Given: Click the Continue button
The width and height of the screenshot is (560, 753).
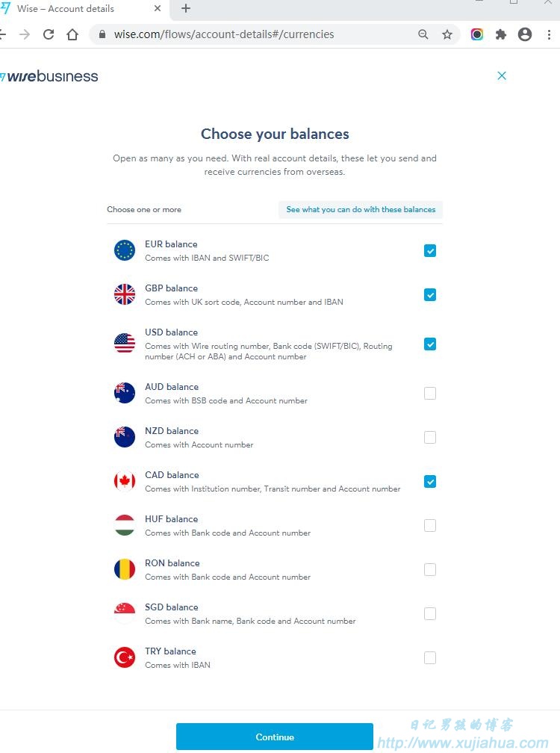Looking at the screenshot, I should pyautogui.click(x=275, y=737).
